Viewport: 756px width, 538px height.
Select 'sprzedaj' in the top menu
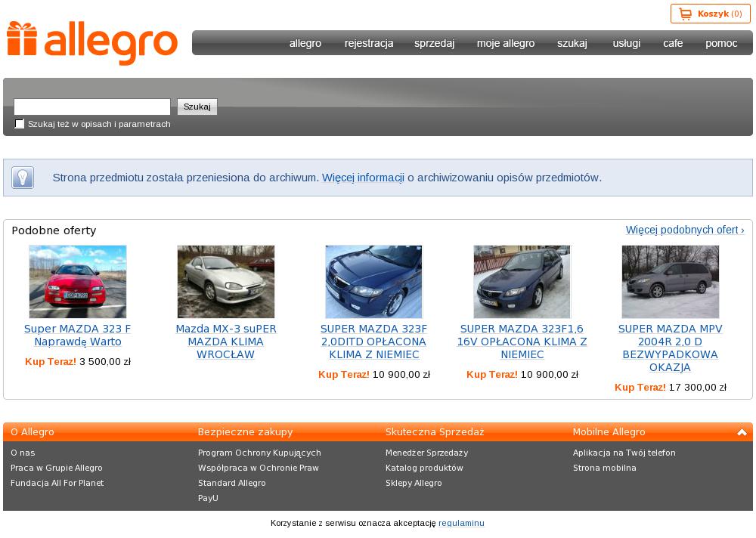435,43
